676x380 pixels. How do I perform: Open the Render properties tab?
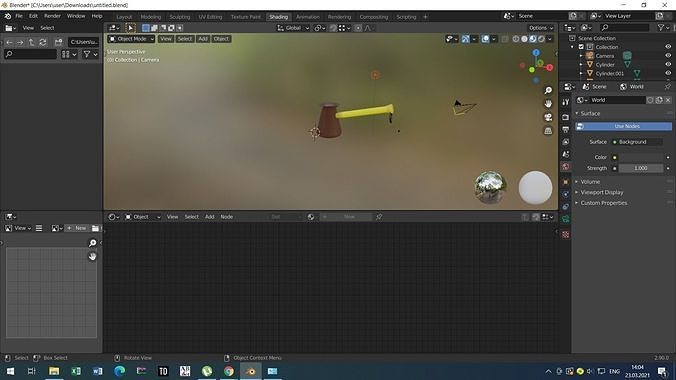click(x=566, y=117)
